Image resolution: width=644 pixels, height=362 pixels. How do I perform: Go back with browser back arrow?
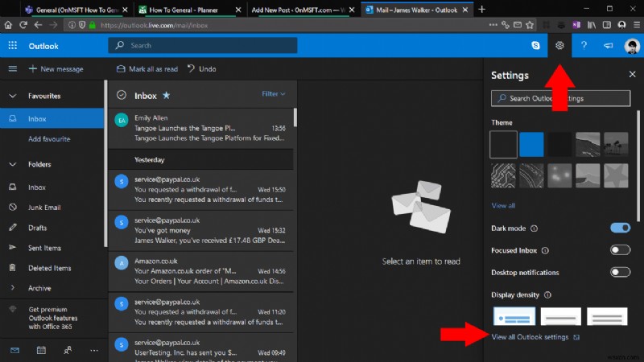[x=38, y=25]
